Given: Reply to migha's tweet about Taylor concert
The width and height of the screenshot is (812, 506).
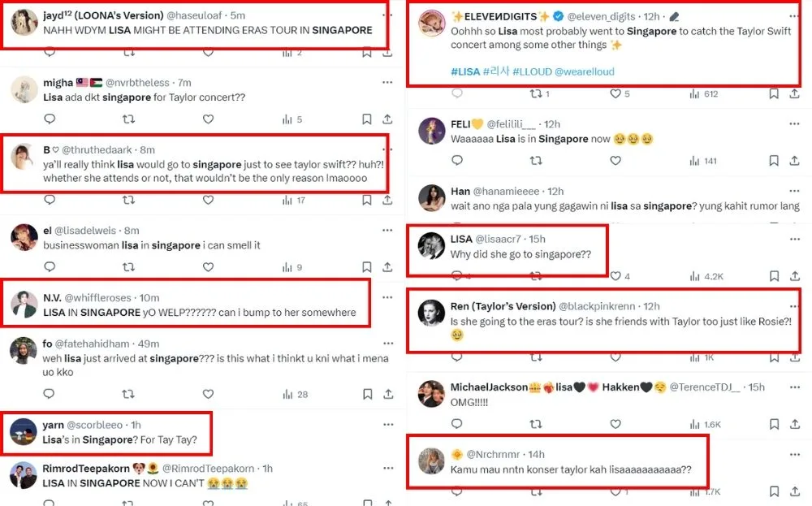Looking at the screenshot, I should coord(49,119).
